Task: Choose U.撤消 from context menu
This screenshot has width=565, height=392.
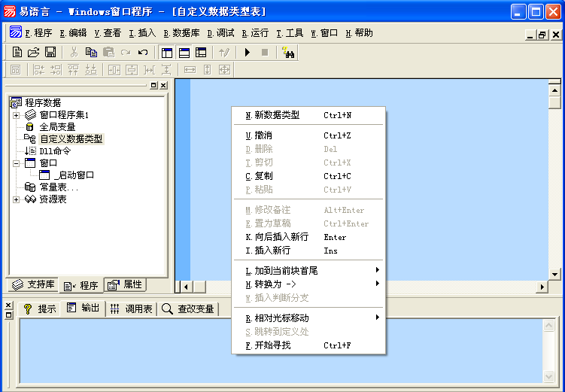Action: coord(309,135)
